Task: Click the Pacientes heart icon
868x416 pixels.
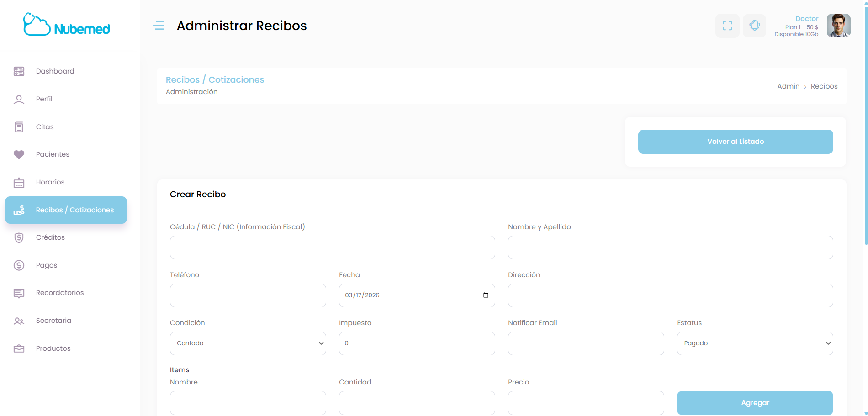Action: tap(19, 154)
